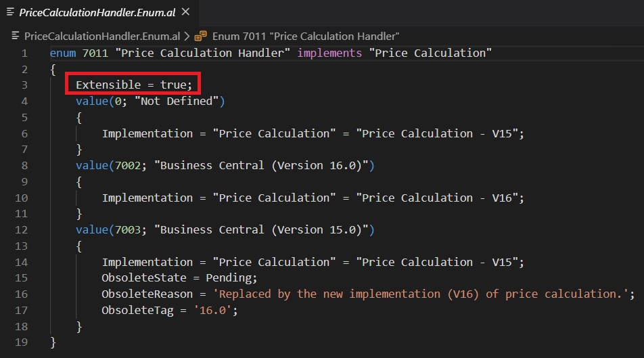The image size is (644, 358).
Task: Select line number 8 in the gutter
Action: click(x=24, y=165)
